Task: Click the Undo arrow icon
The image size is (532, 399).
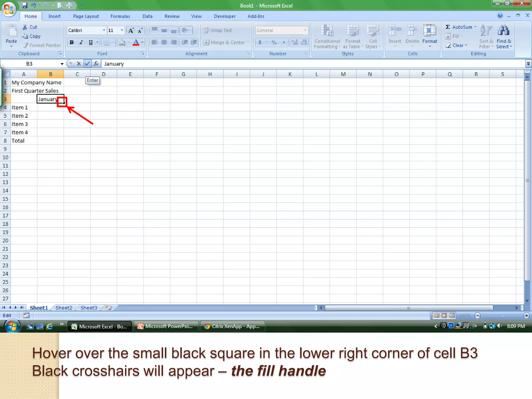Action: [34, 5]
